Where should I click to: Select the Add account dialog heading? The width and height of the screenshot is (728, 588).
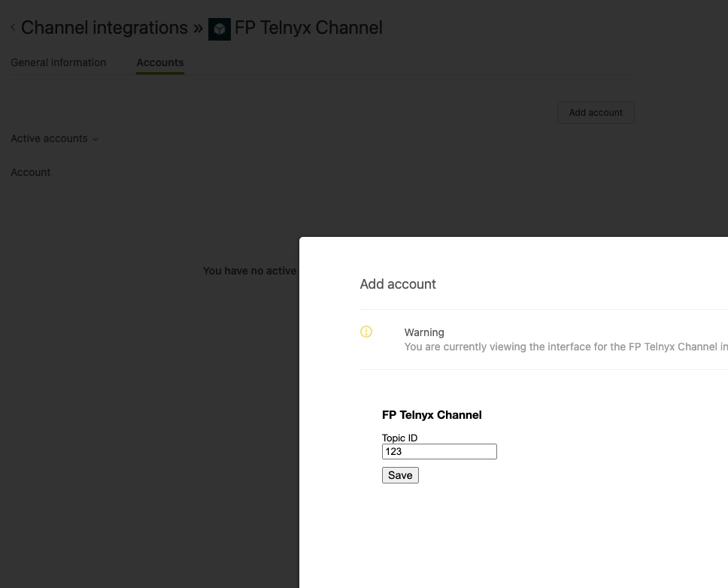pyautogui.click(x=398, y=284)
